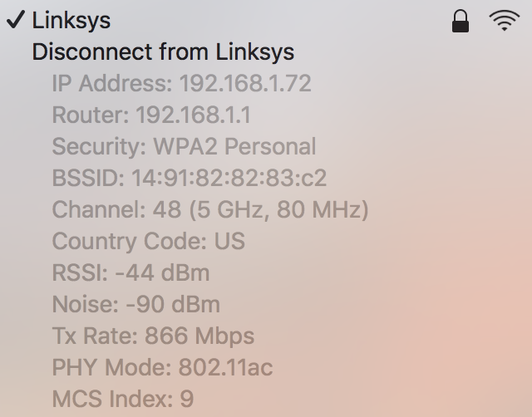Click the MCS Index 9 entry

tap(123, 399)
